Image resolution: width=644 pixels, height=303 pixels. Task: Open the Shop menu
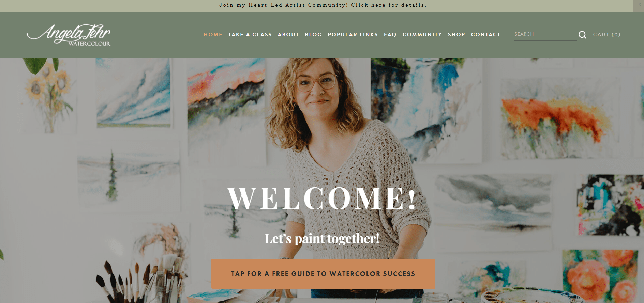[x=456, y=35]
